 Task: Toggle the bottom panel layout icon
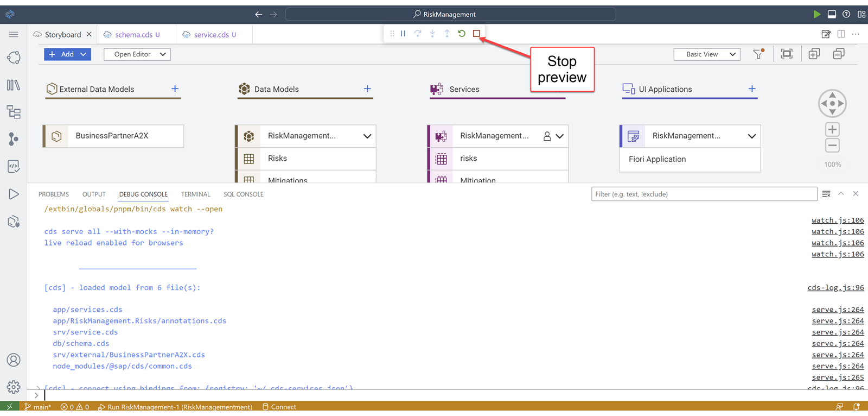point(832,14)
